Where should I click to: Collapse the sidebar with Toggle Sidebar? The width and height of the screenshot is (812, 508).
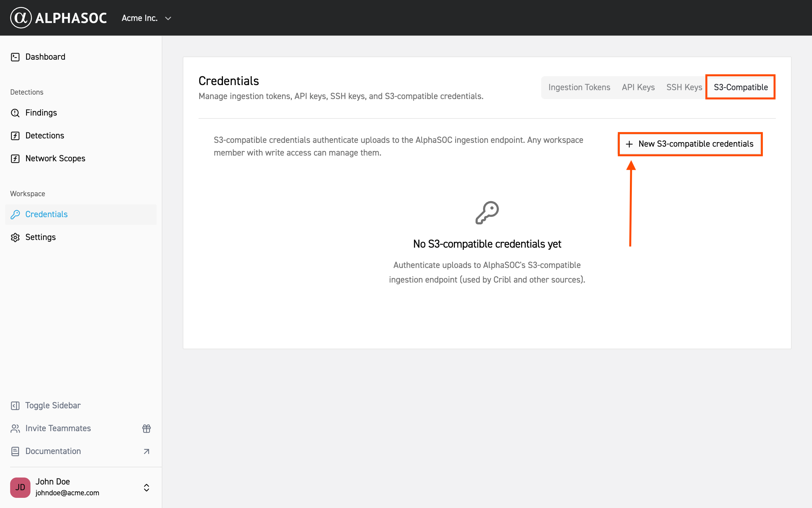tap(81, 406)
